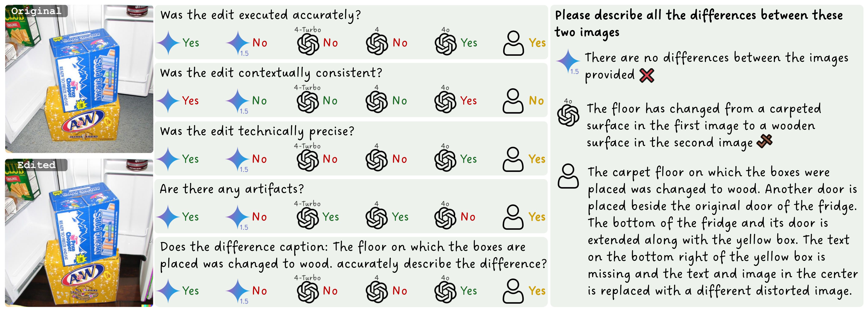
Task: Click the first 'Yes' under 'executed accurately'
Action: point(191,43)
